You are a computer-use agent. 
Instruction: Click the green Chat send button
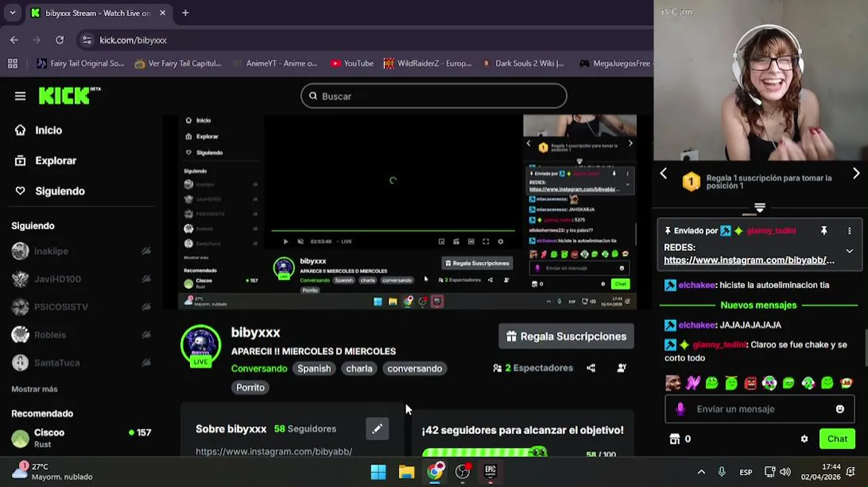pos(837,439)
